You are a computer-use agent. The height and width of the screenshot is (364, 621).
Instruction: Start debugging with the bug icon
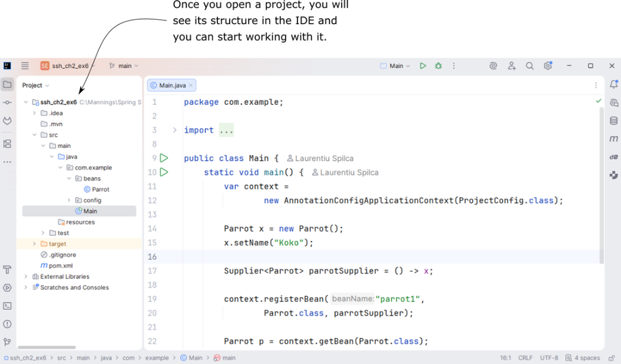point(439,66)
